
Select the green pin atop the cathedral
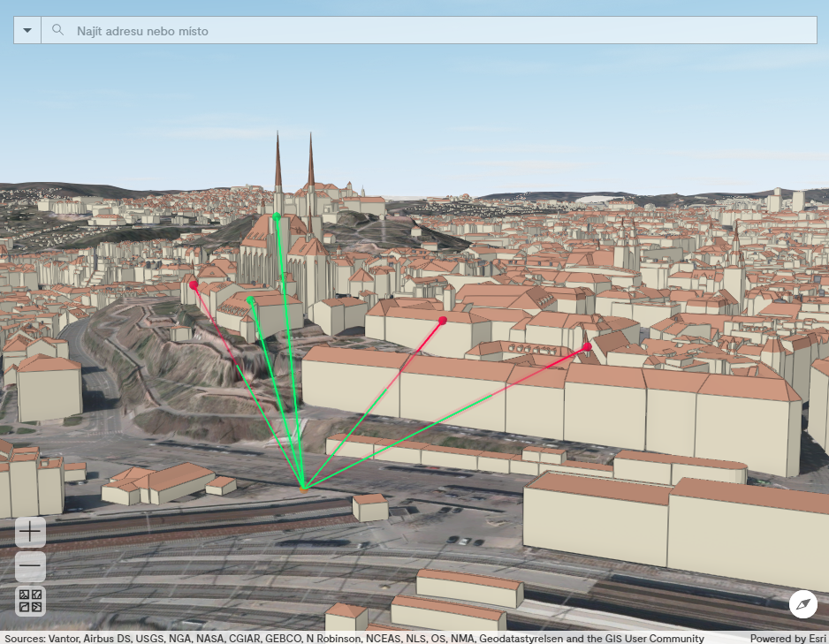(275, 215)
